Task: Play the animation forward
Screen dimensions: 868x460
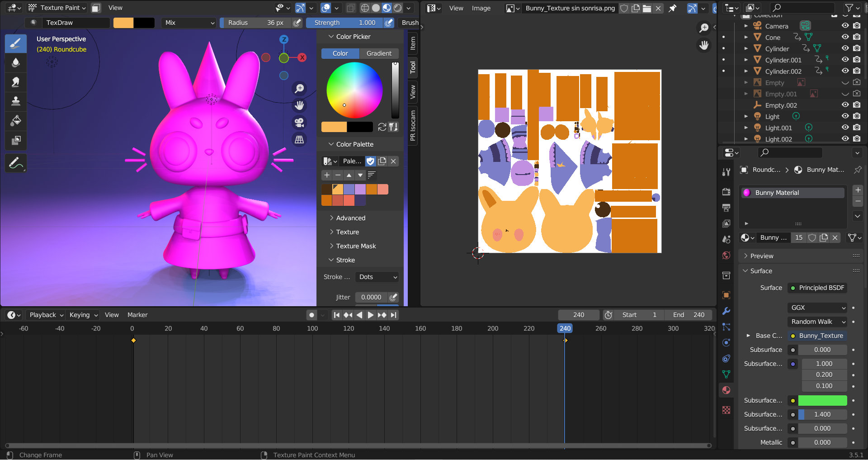Action: point(371,315)
